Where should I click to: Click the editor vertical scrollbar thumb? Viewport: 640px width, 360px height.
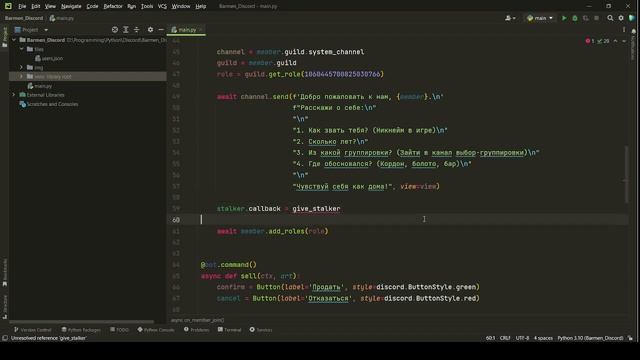[x=626, y=174]
